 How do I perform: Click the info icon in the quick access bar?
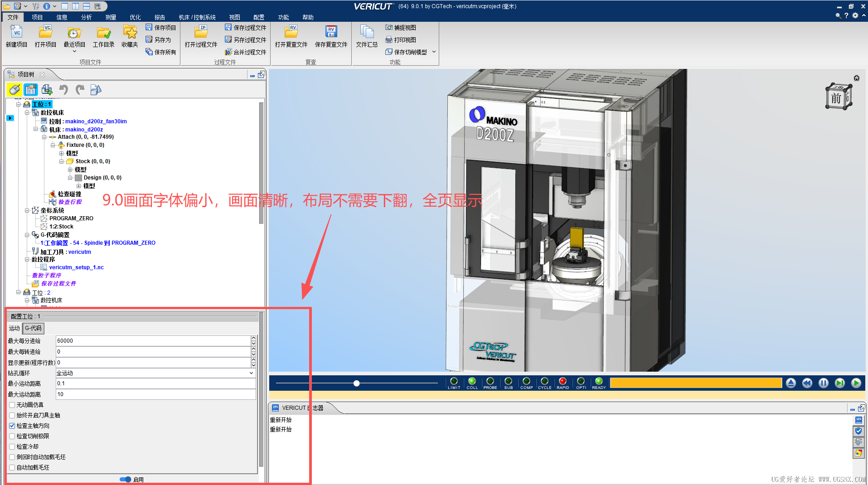[x=47, y=6]
